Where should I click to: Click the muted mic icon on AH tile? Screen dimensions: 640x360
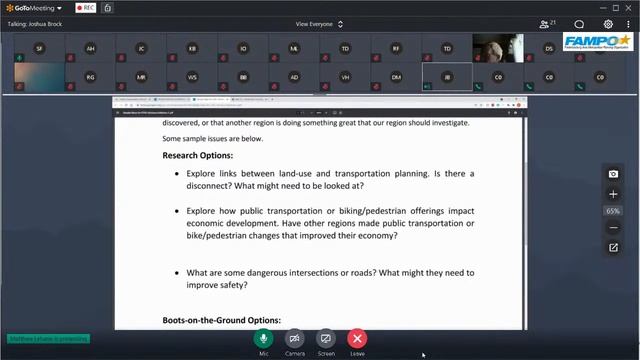coord(70,58)
